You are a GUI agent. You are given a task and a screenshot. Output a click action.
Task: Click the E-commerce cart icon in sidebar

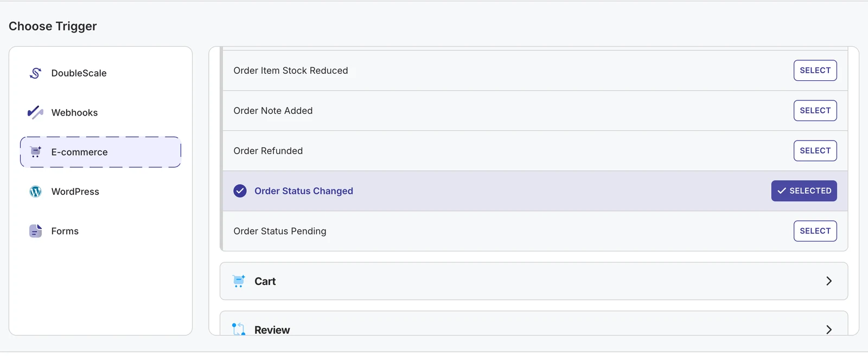coord(35,152)
